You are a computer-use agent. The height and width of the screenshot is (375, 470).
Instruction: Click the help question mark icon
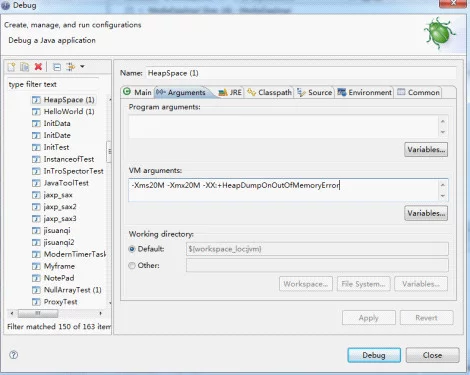pyautogui.click(x=14, y=355)
